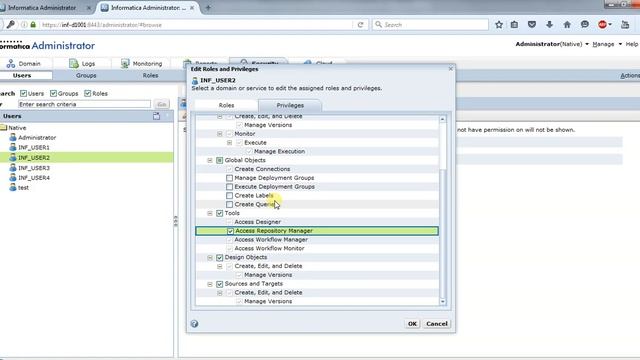Collapse the Execute node
Viewport: 640px width, 360px height.
click(229, 143)
